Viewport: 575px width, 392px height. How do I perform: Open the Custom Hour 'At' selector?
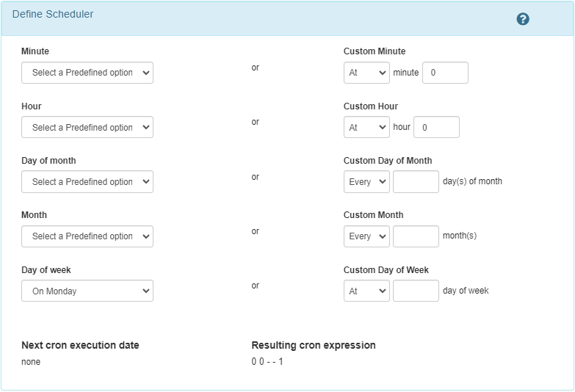366,127
